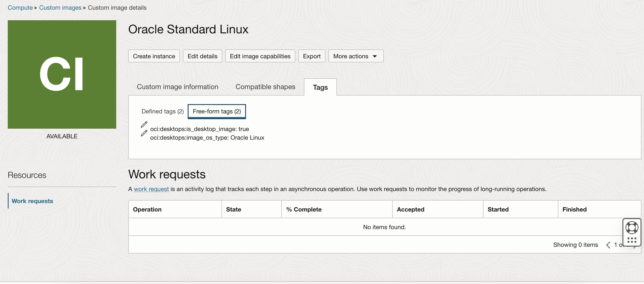The image size is (644, 284).
Task: Navigate to Compute breadcrumb
Action: coord(20,8)
